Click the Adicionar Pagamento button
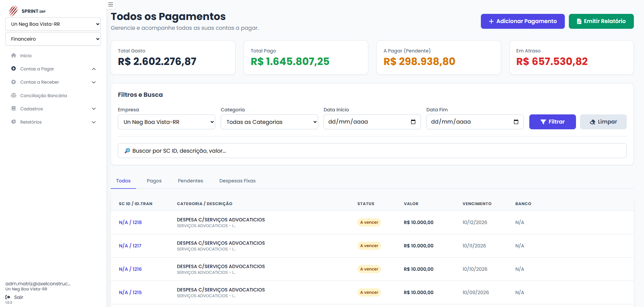644x307 pixels. (523, 21)
